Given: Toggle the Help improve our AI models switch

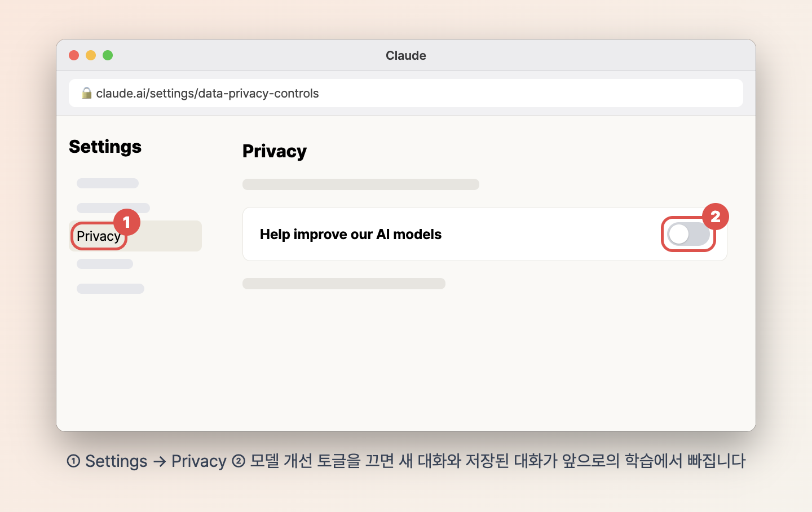Looking at the screenshot, I should [688, 234].
